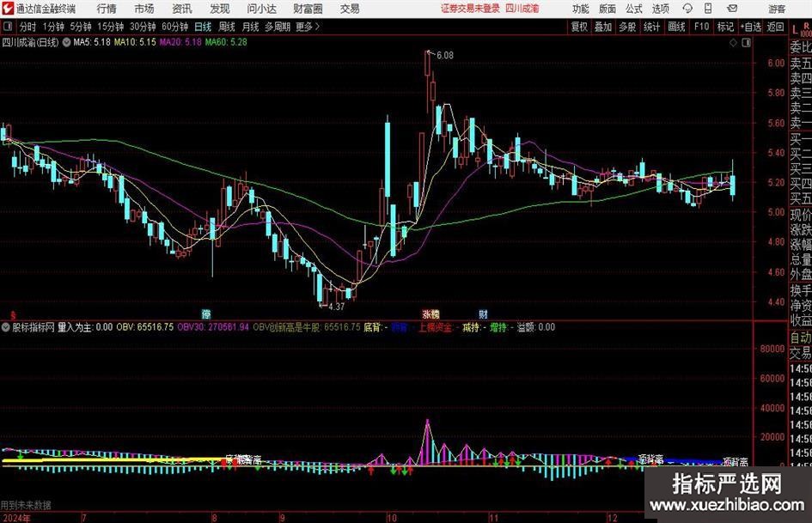
Task: Select the 日线 daily chart tab
Action: 203,27
